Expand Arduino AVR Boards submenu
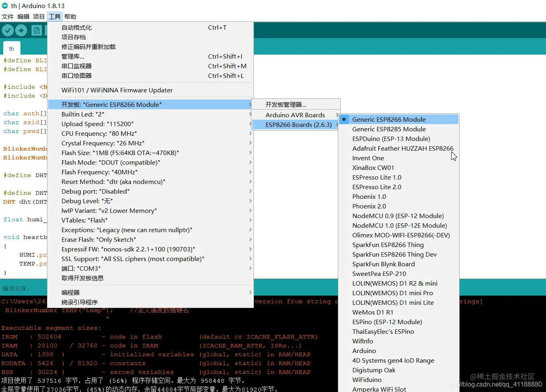This screenshot has width=546, height=392. (x=296, y=115)
